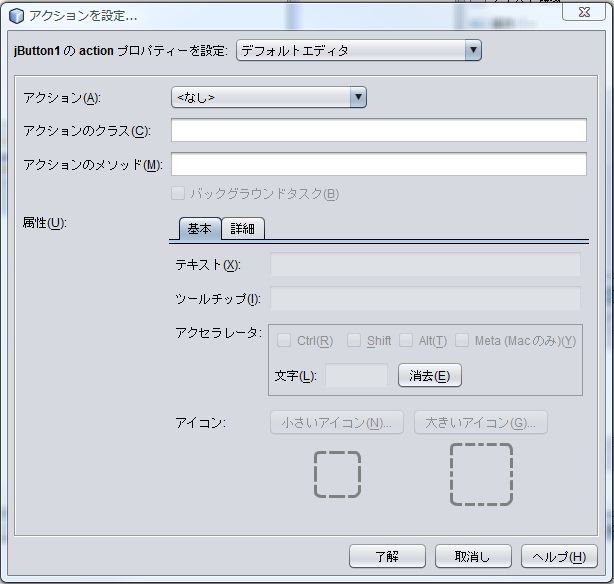
Task: Check the Alt accelerator checkbox
Action: coord(406,341)
